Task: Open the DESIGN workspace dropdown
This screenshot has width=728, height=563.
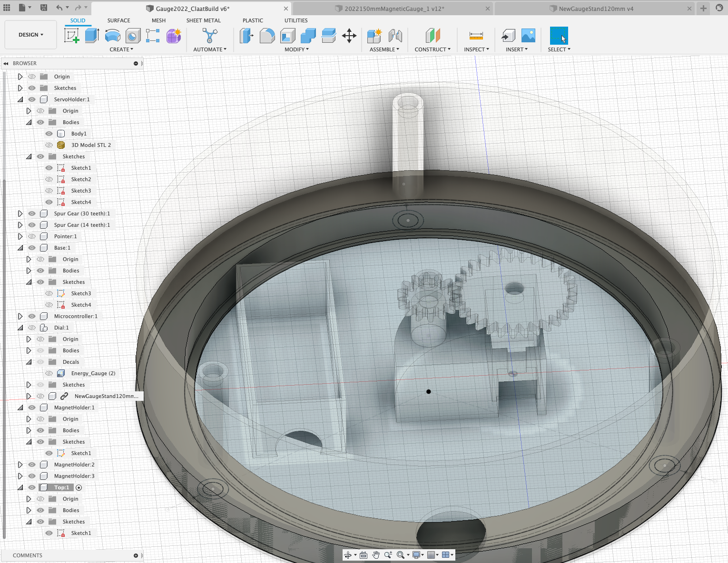Action: tap(31, 35)
